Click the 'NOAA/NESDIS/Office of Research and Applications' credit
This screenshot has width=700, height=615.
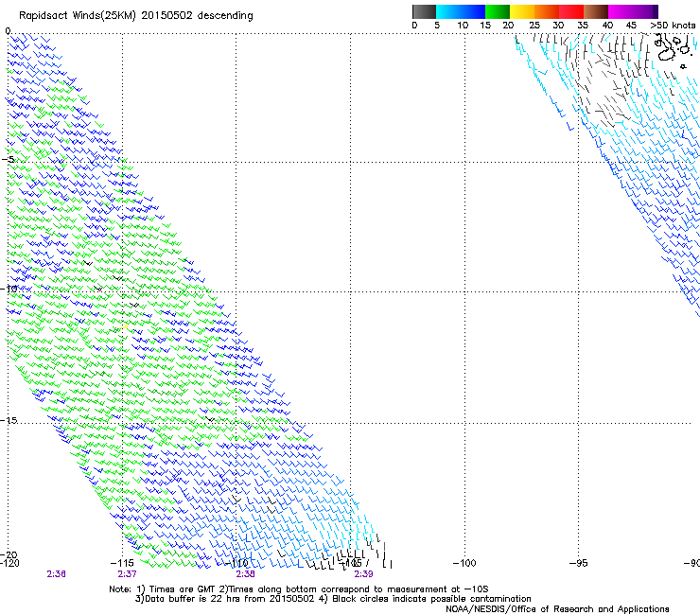tap(557, 609)
